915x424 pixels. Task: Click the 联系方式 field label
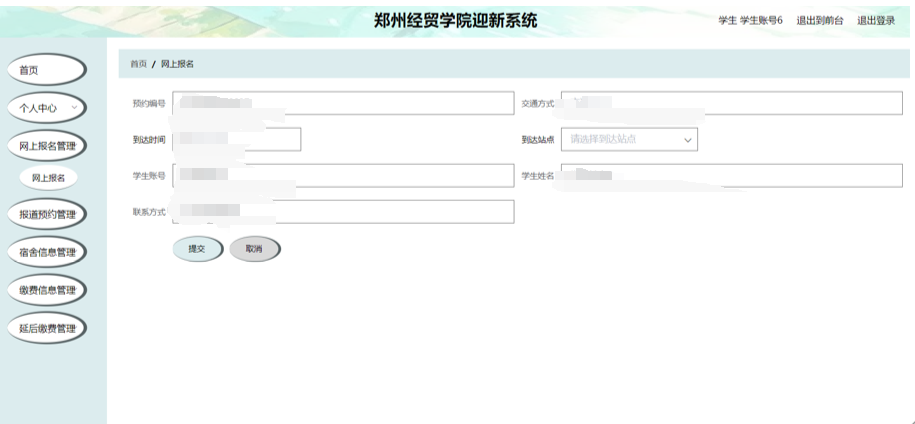click(149, 212)
